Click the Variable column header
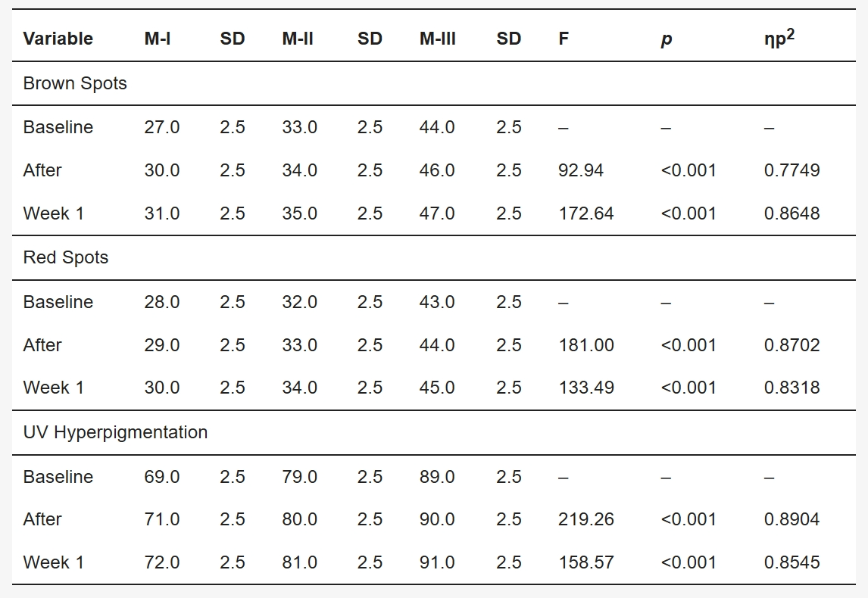 (58, 39)
